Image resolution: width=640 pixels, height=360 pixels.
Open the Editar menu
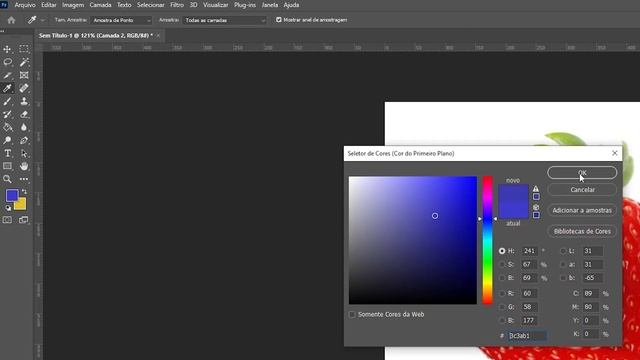[49, 5]
